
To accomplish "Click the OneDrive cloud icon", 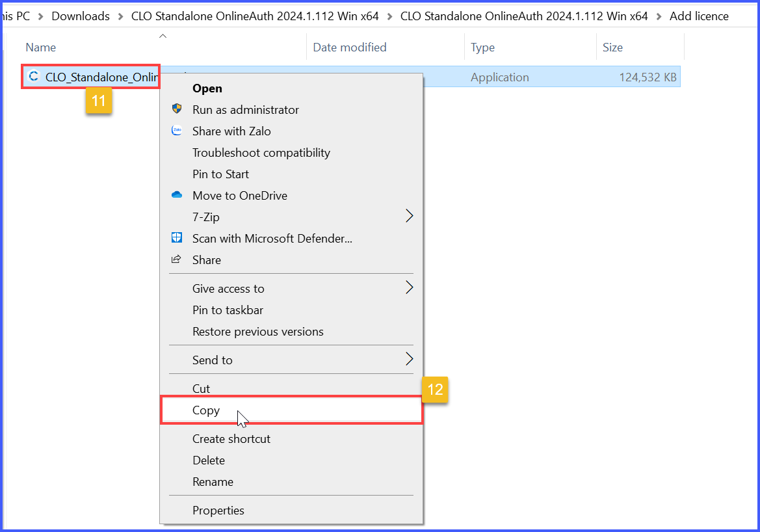I will tap(176, 195).
